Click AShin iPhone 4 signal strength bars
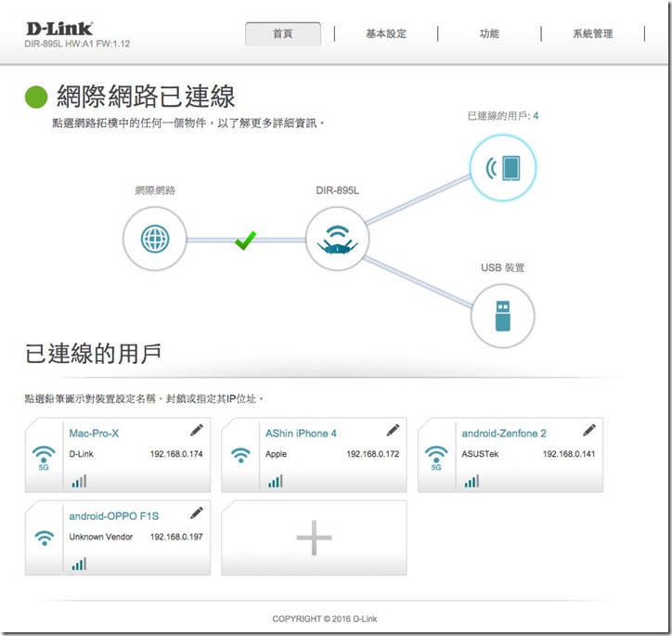 click(x=276, y=481)
